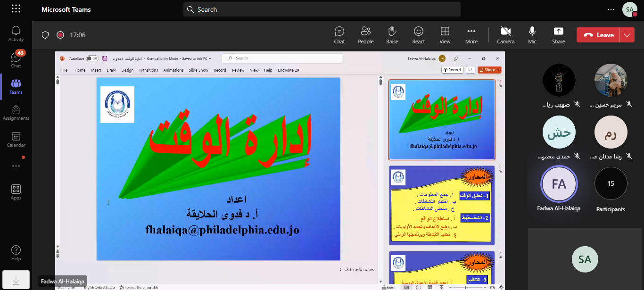Click the Share button in PowerPoint
The image size is (644, 290).
(487, 70)
